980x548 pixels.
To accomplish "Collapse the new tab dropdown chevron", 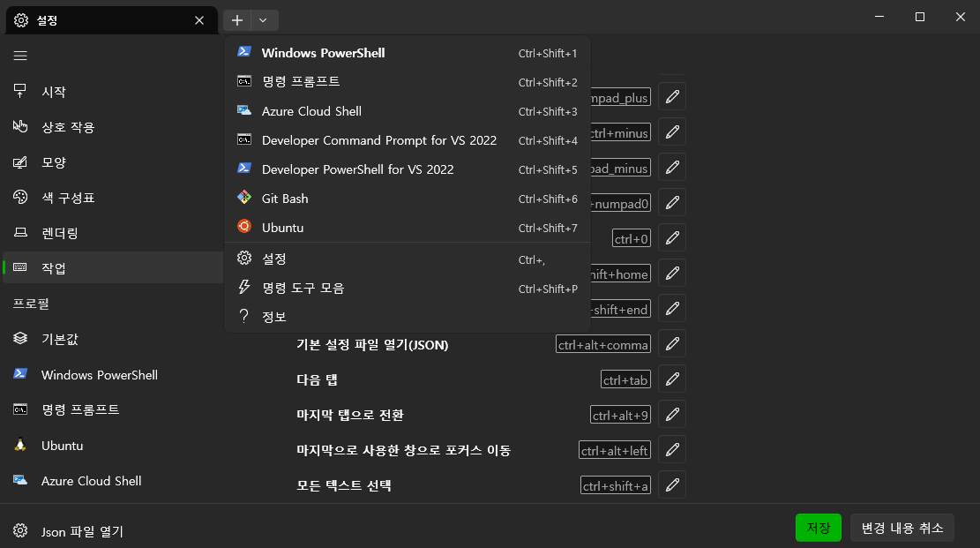I will [x=263, y=20].
